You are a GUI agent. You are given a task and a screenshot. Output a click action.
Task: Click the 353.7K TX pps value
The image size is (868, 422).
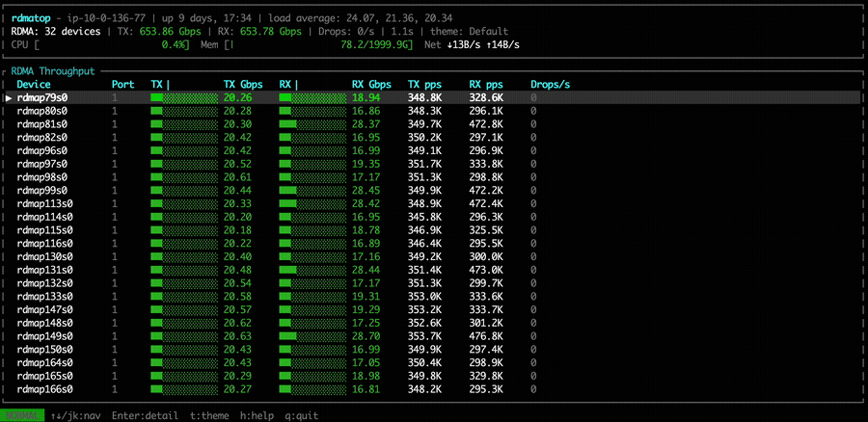point(424,337)
